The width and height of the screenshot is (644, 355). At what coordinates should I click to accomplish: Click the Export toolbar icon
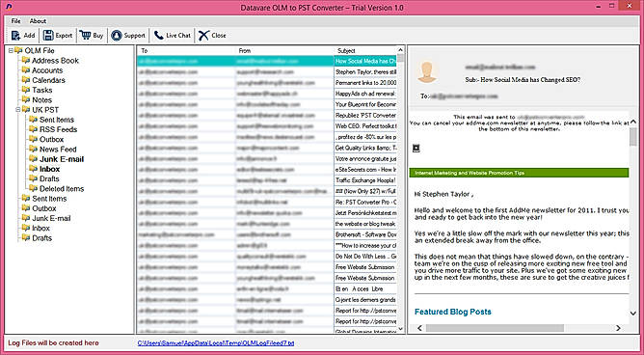tap(48, 36)
